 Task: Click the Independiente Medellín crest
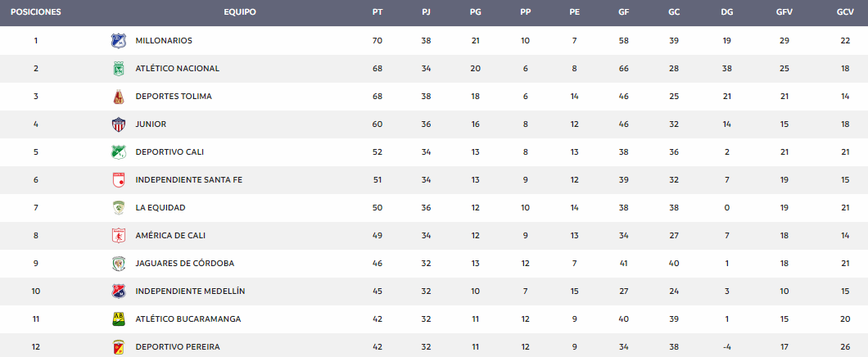click(x=119, y=291)
